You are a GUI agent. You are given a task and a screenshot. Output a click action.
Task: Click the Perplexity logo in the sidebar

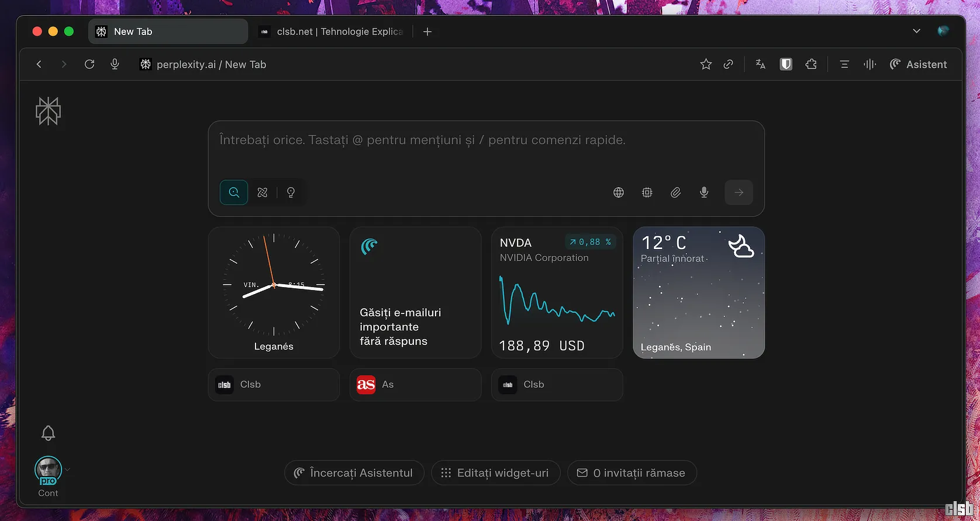[48, 111]
